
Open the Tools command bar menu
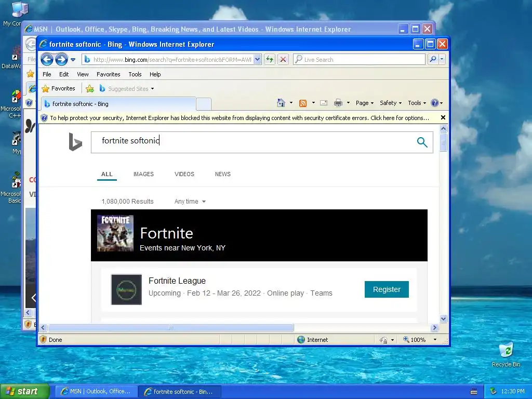coord(417,103)
